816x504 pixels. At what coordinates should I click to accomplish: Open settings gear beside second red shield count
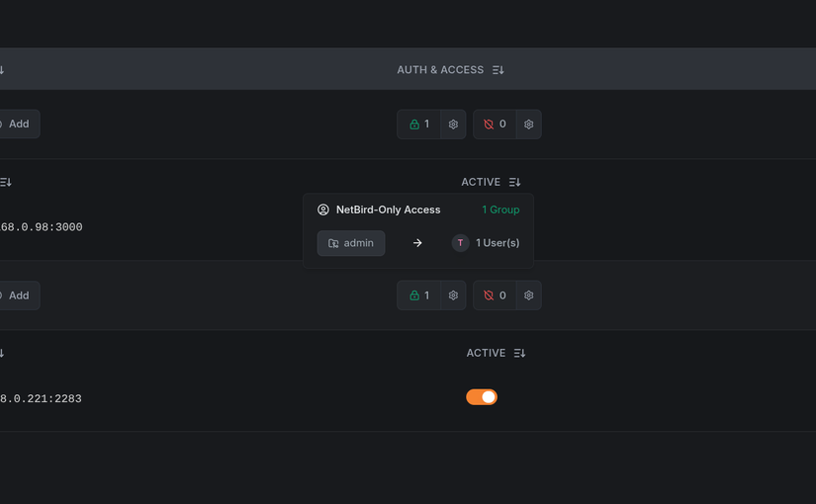pos(529,295)
